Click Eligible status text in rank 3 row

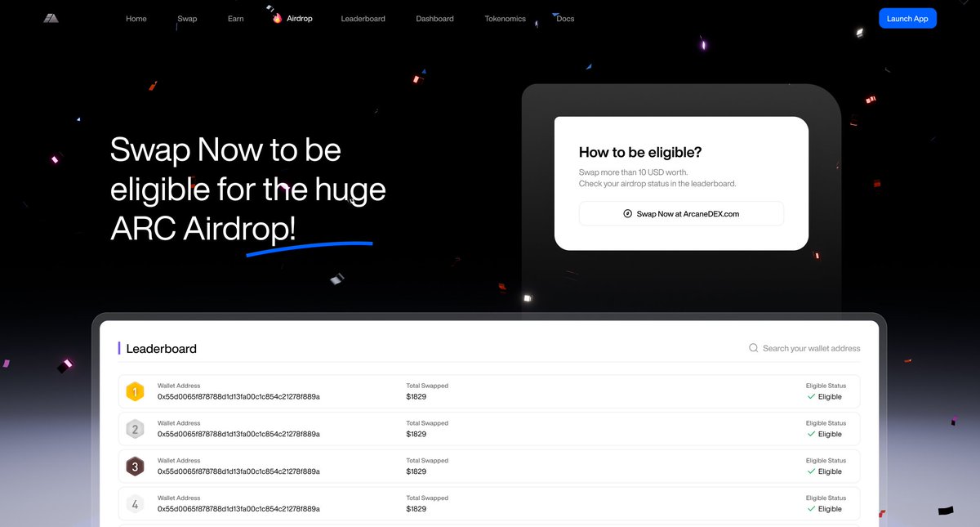click(x=830, y=471)
